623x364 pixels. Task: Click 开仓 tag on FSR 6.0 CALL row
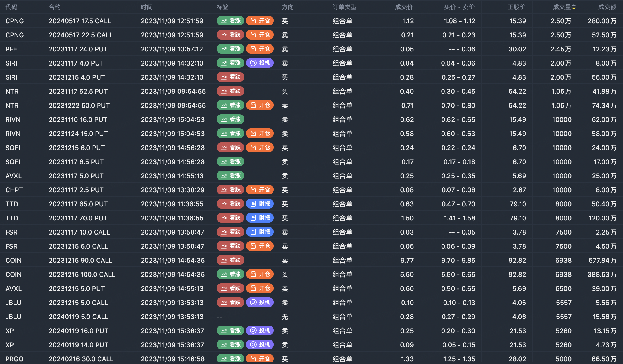[x=260, y=246]
